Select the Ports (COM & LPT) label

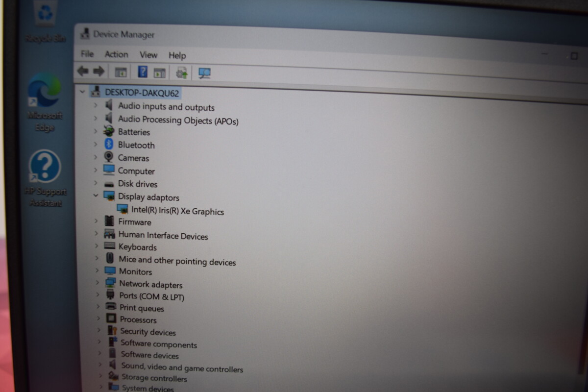[152, 296]
